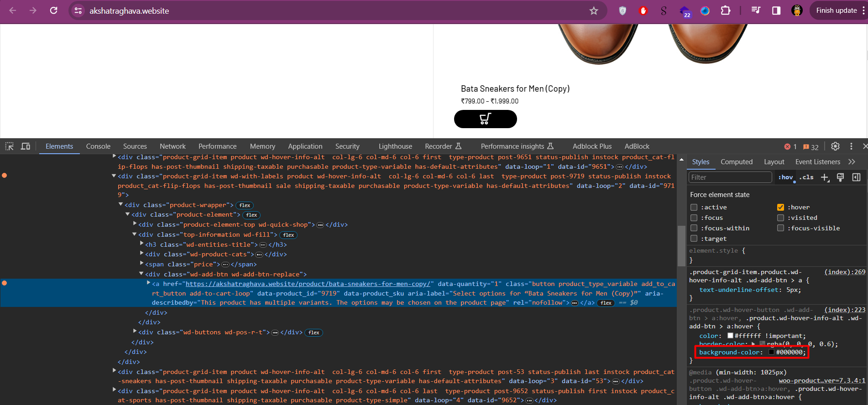Open DevTools customize three-dot menu
The height and width of the screenshot is (405, 868).
[x=851, y=146]
